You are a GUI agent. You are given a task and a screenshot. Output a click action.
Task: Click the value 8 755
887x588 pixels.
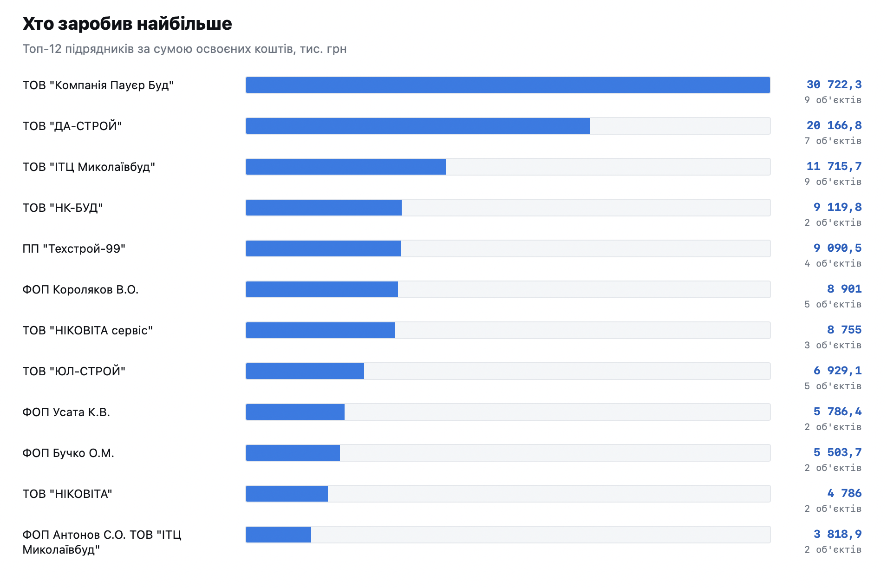pos(844,330)
